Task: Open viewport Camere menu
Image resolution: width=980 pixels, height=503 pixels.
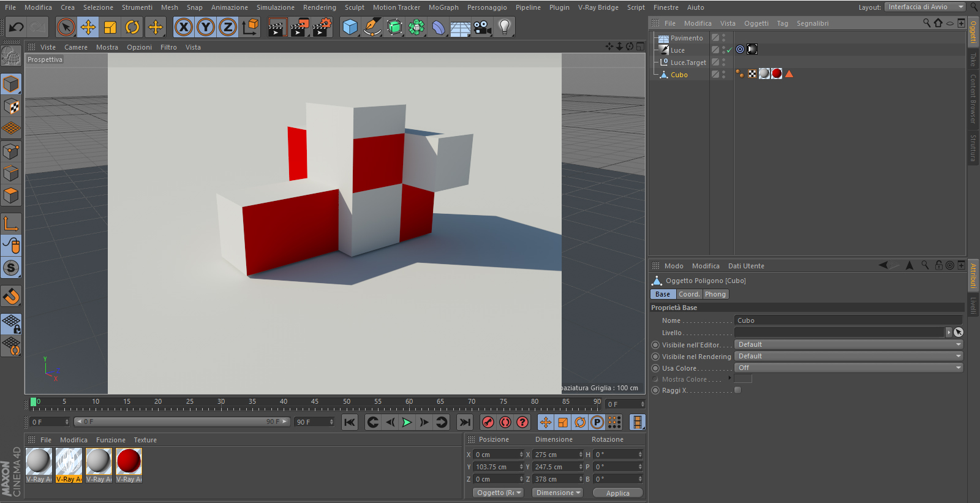Action: 76,47
